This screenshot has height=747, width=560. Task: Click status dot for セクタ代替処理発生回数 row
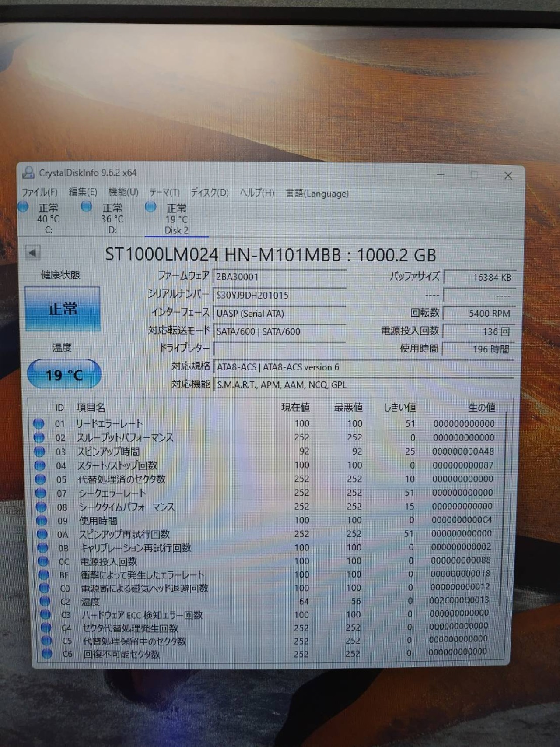tap(46, 628)
